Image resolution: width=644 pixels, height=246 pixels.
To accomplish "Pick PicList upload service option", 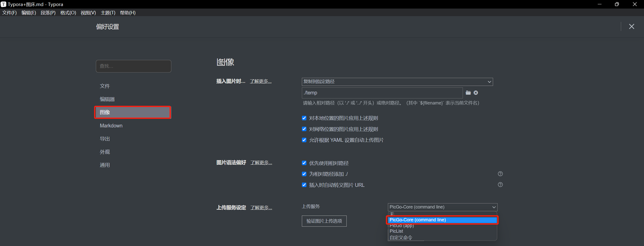I will pyautogui.click(x=396, y=231).
